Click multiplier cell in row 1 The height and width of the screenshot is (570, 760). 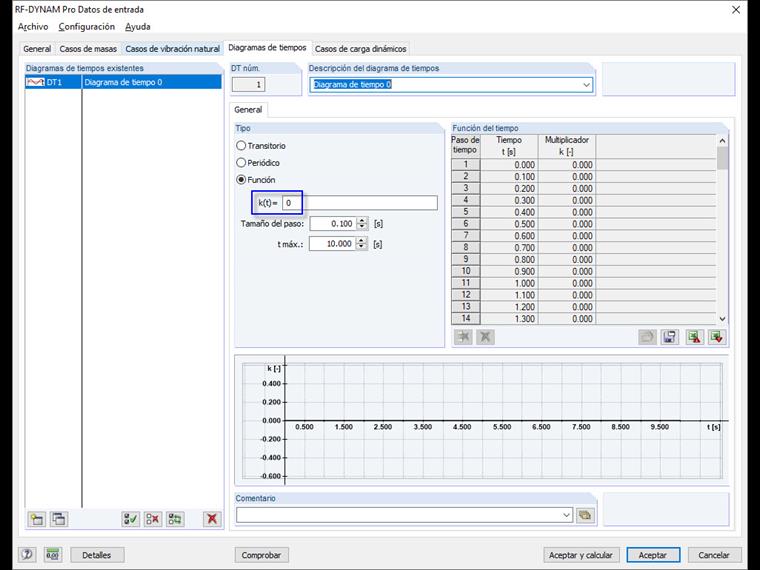coord(567,165)
